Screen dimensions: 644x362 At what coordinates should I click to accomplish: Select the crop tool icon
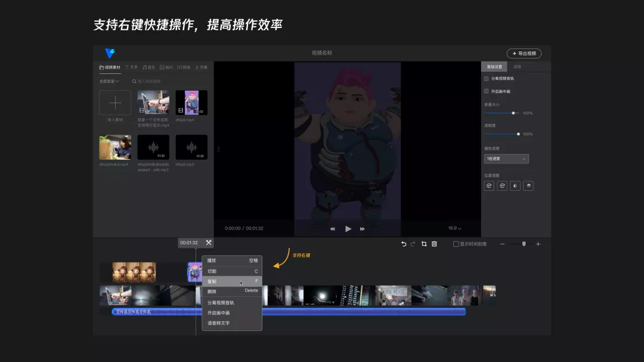[424, 244]
